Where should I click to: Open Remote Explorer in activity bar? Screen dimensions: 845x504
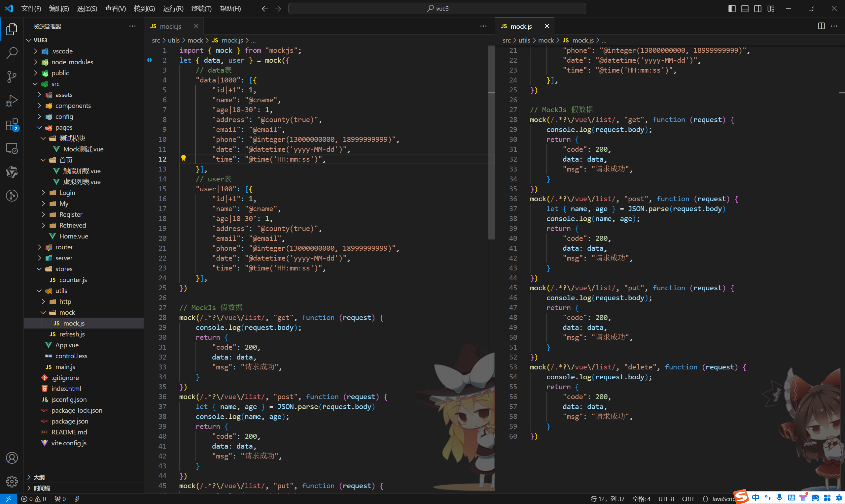(x=12, y=148)
